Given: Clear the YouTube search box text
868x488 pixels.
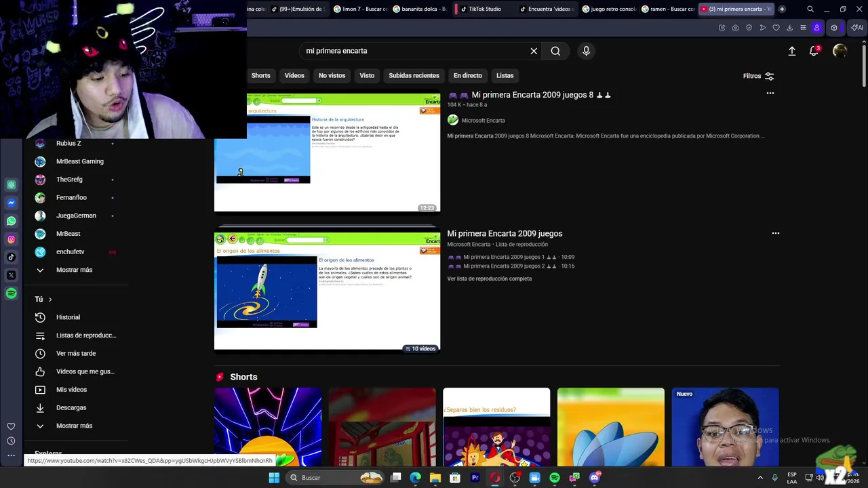Looking at the screenshot, I should click(x=534, y=51).
